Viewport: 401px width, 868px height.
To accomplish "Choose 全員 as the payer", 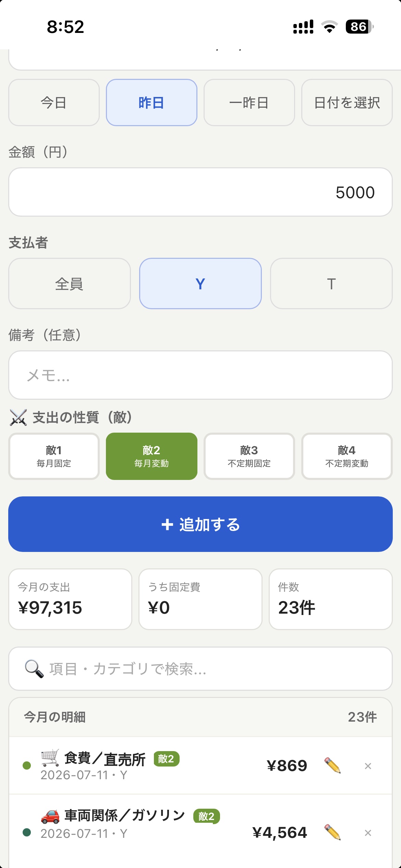I will point(70,284).
